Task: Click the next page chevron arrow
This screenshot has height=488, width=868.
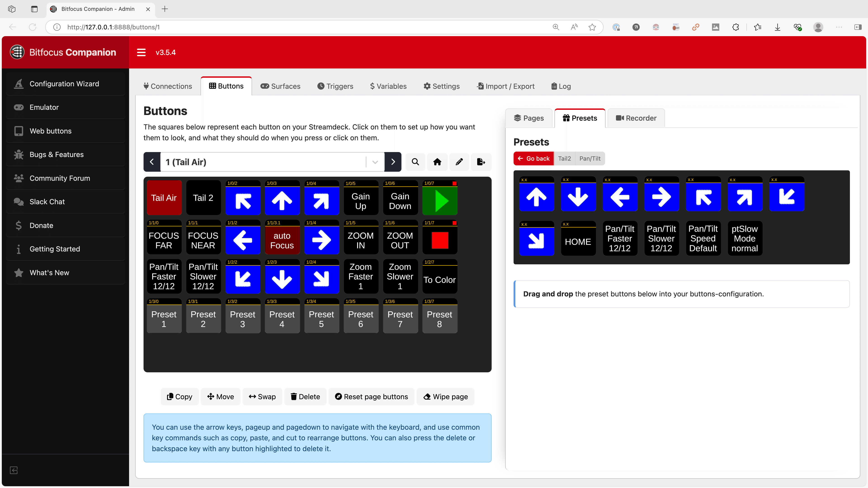Action: [393, 162]
